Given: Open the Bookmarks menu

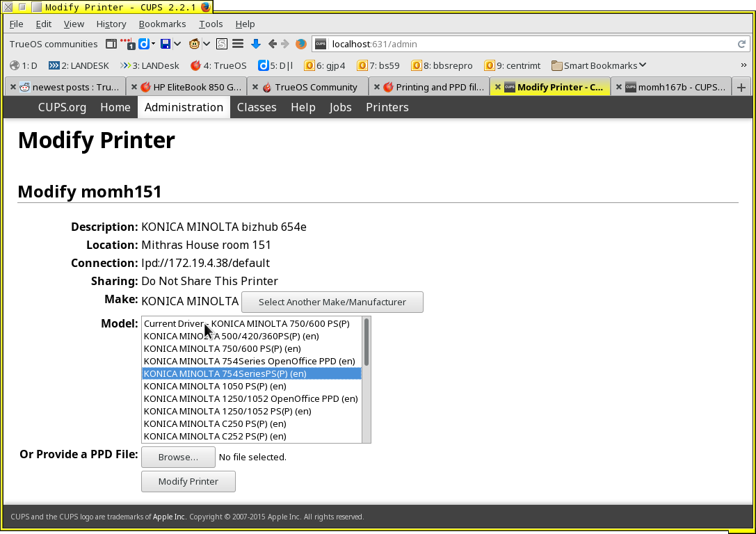Looking at the screenshot, I should pyautogui.click(x=163, y=24).
